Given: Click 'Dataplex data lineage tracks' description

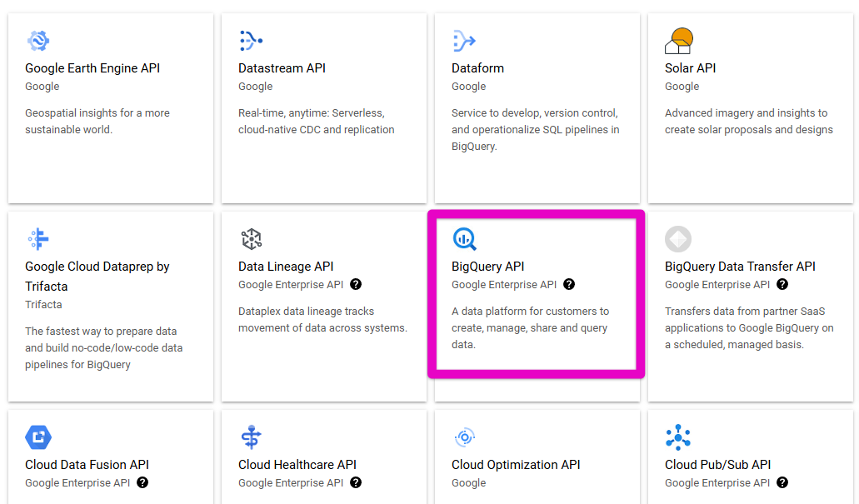Looking at the screenshot, I should click(x=322, y=319).
